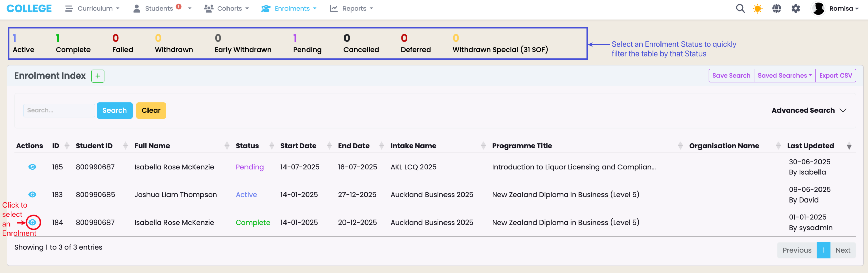This screenshot has width=868, height=273.
Task: View enrolment 184 using its eye icon
Action: coord(33,223)
